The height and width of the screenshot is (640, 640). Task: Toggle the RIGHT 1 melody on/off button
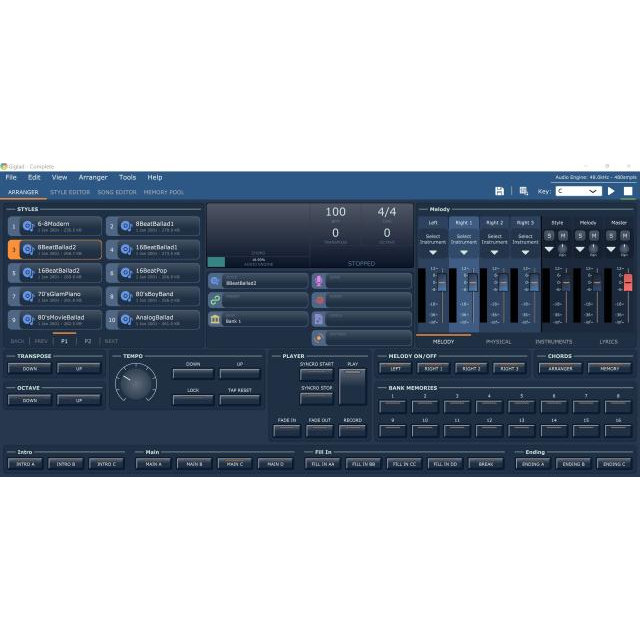point(433,369)
